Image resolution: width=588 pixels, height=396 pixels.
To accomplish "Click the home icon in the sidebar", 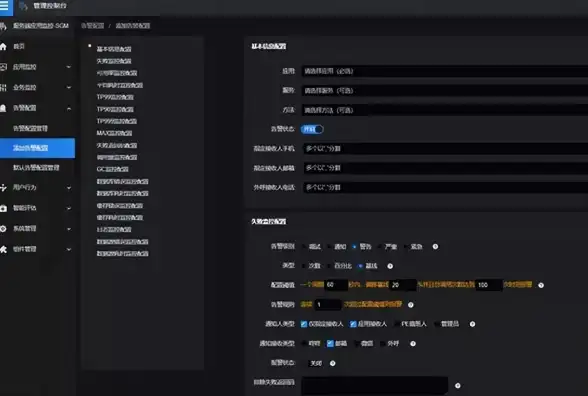I will [3, 46].
